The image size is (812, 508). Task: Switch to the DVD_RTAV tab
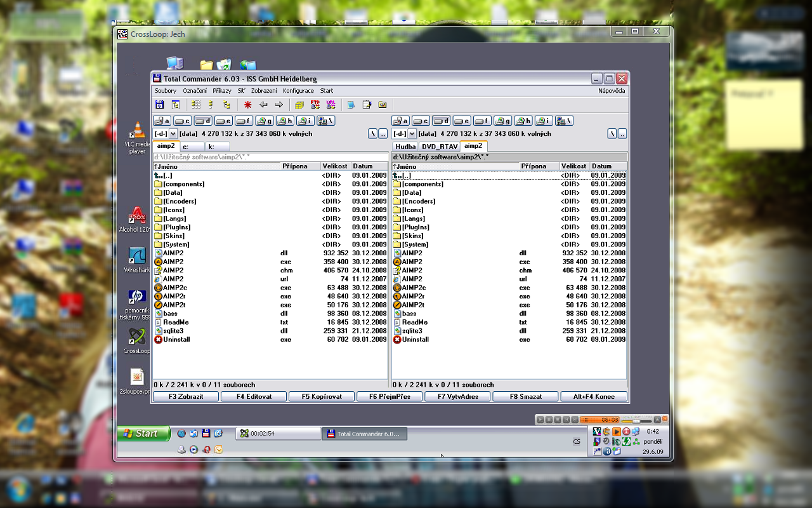click(x=439, y=147)
